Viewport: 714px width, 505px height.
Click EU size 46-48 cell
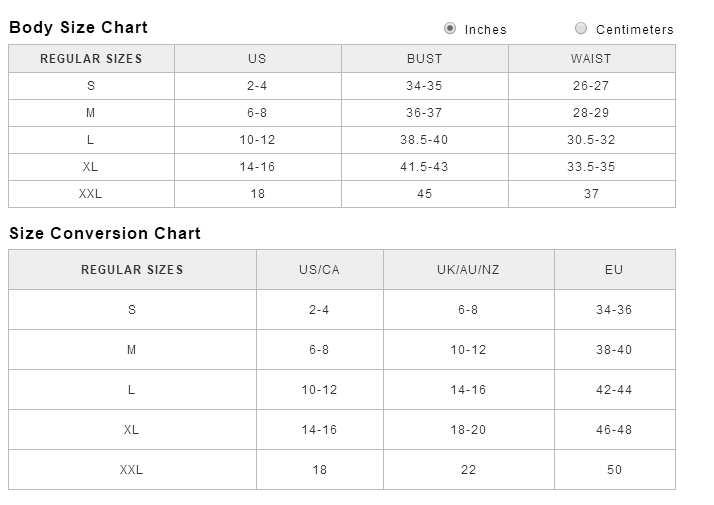point(615,430)
